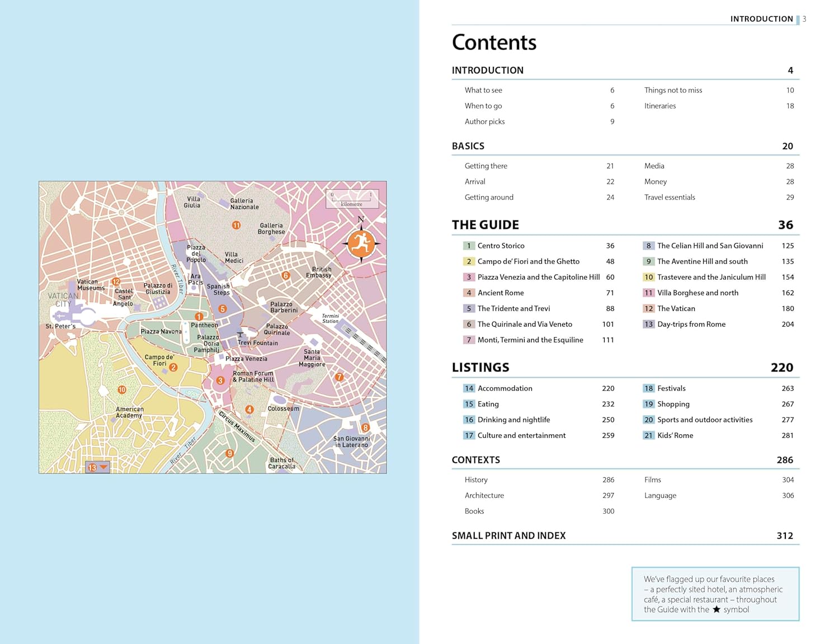Click chapter badge 19 next to Shopping

pyautogui.click(x=648, y=404)
